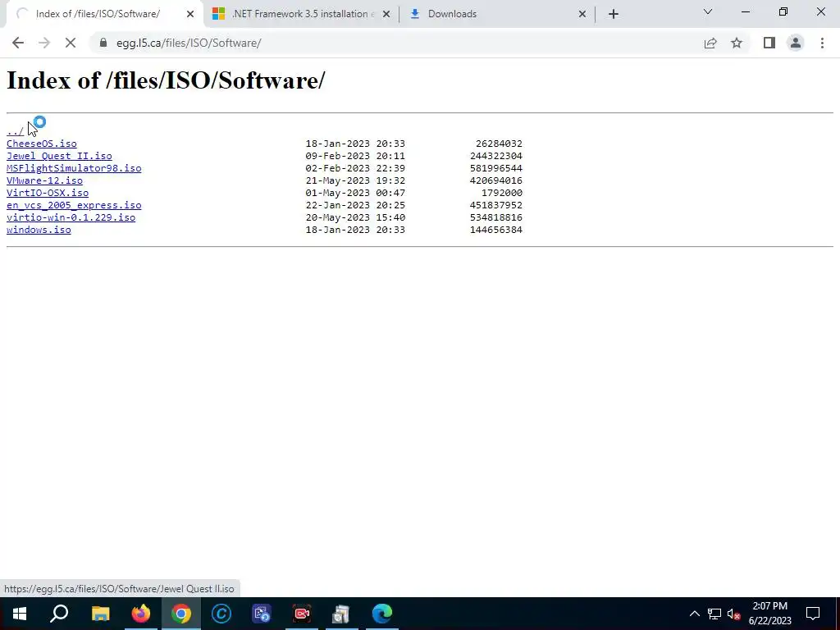The width and height of the screenshot is (840, 630).
Task: Open the screen recorder taskbar app
Action: coord(302,614)
